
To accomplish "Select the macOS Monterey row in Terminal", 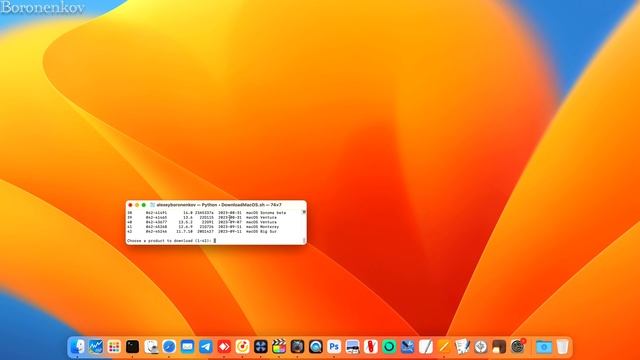I will (x=203, y=227).
